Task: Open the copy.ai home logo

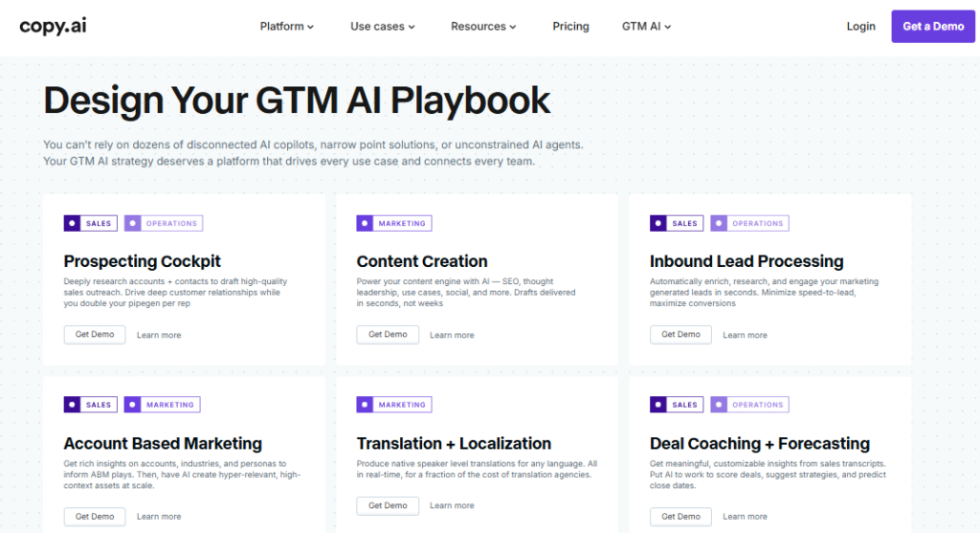Action: click(54, 26)
